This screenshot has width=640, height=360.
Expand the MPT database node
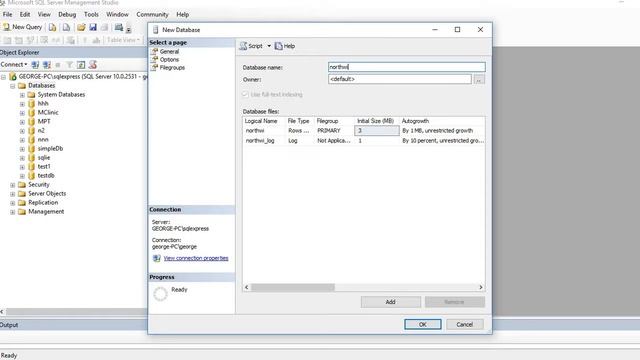click(22, 122)
